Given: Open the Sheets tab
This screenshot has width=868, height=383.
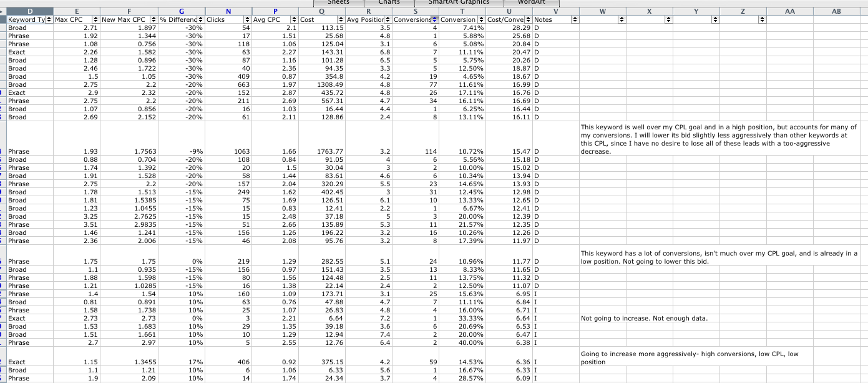Looking at the screenshot, I should (x=338, y=2).
